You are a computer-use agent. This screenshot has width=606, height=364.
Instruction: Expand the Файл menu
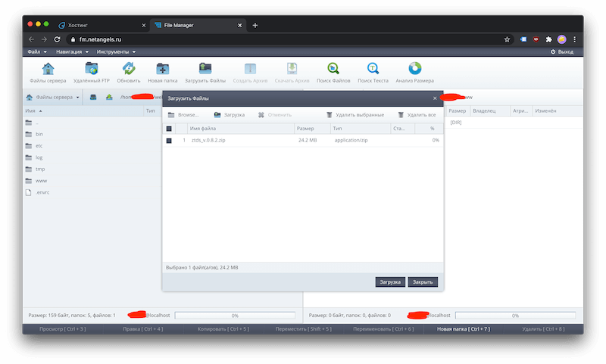pyautogui.click(x=36, y=51)
